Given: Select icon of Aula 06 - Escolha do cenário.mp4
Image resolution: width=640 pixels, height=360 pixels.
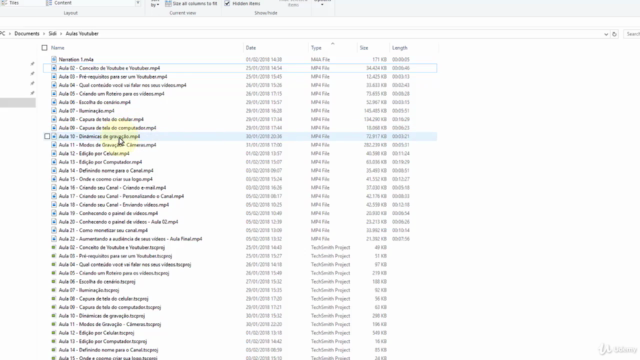Looking at the screenshot, I should pyautogui.click(x=54, y=102).
